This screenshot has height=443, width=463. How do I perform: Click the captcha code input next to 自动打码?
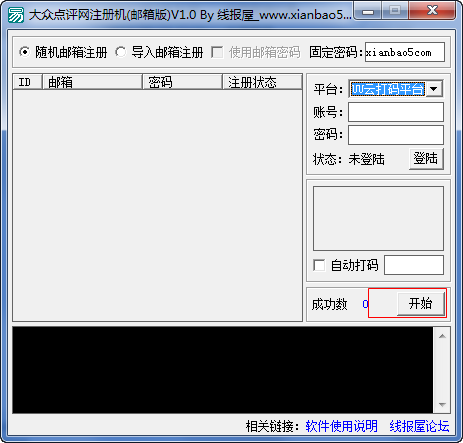414,265
